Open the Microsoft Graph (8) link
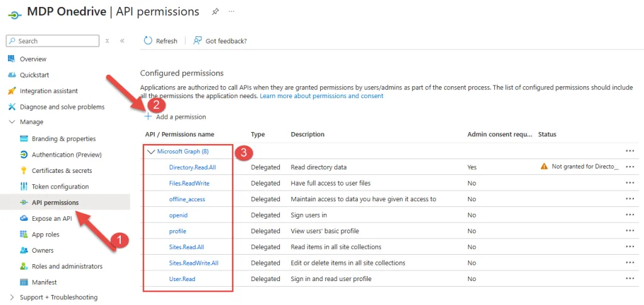 tap(183, 152)
